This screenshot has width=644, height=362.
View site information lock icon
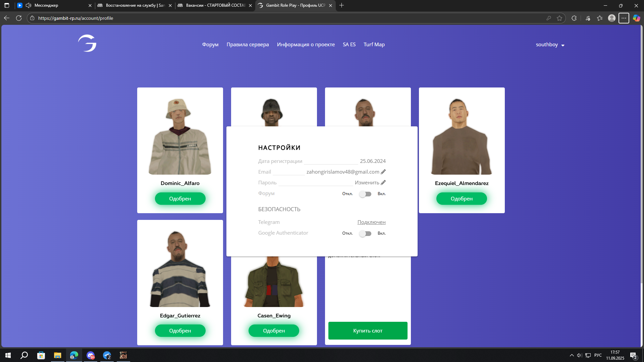[x=32, y=18]
